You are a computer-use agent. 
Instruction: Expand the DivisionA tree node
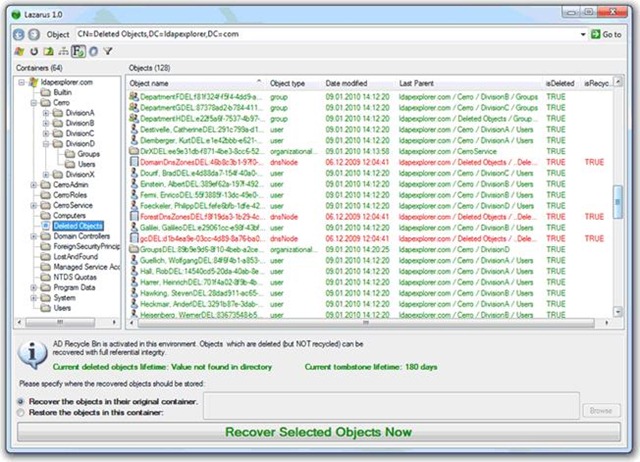point(46,113)
